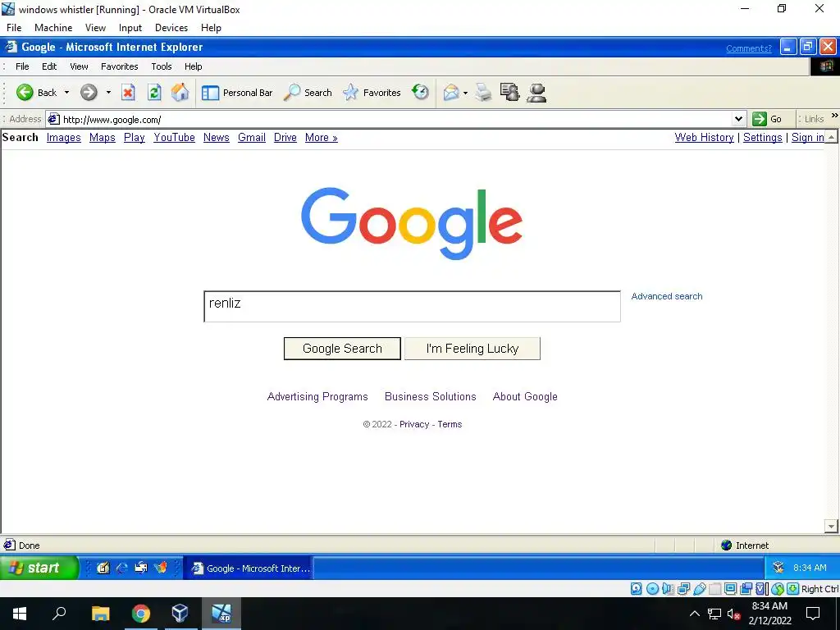Screen dimensions: 840x630
Task: Click the page scrollbar up arrow
Action: pos(831,137)
